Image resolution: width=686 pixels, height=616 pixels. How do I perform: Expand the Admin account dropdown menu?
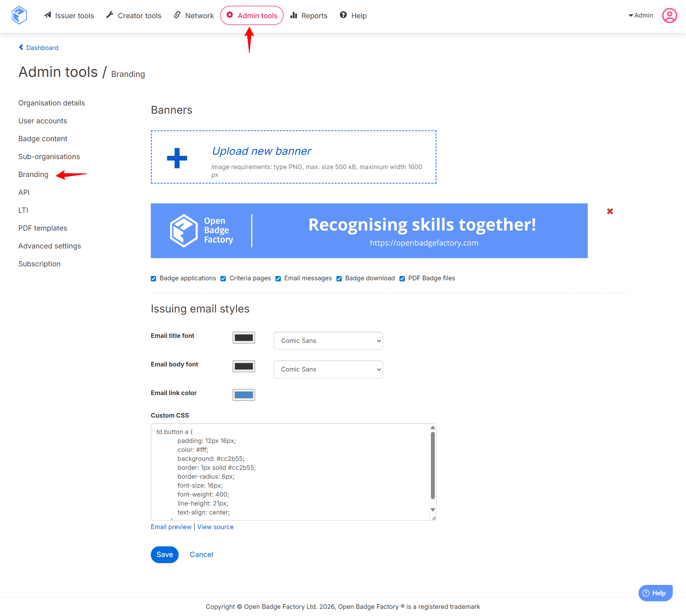(641, 15)
